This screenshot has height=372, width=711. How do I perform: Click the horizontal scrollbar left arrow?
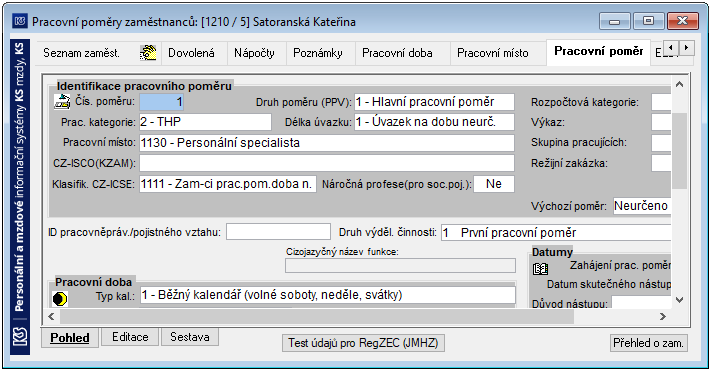[51, 316]
